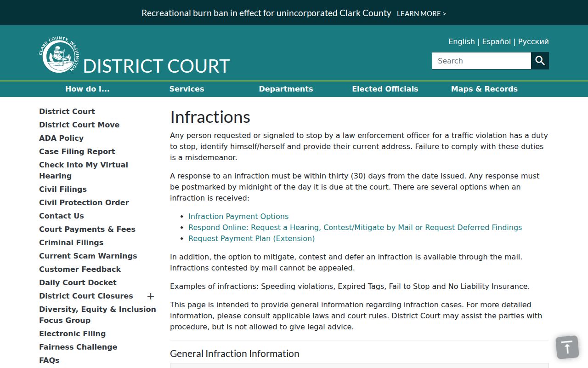Click the Search input field
This screenshot has height=368, width=588.
[481, 61]
